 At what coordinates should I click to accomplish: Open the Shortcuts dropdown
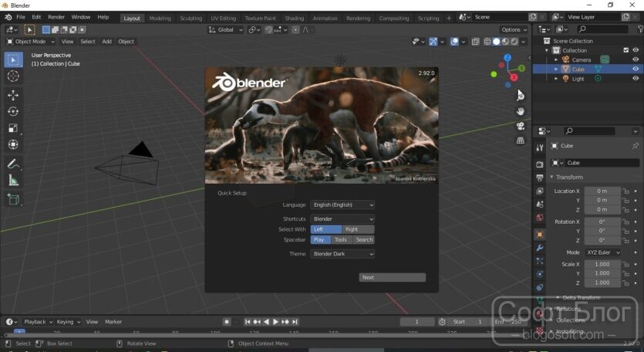[x=342, y=219]
